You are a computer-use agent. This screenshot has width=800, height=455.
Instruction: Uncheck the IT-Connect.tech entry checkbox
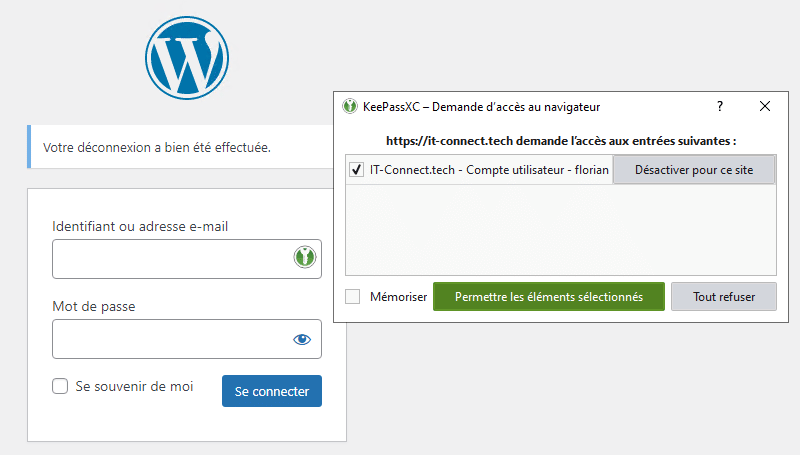click(357, 169)
